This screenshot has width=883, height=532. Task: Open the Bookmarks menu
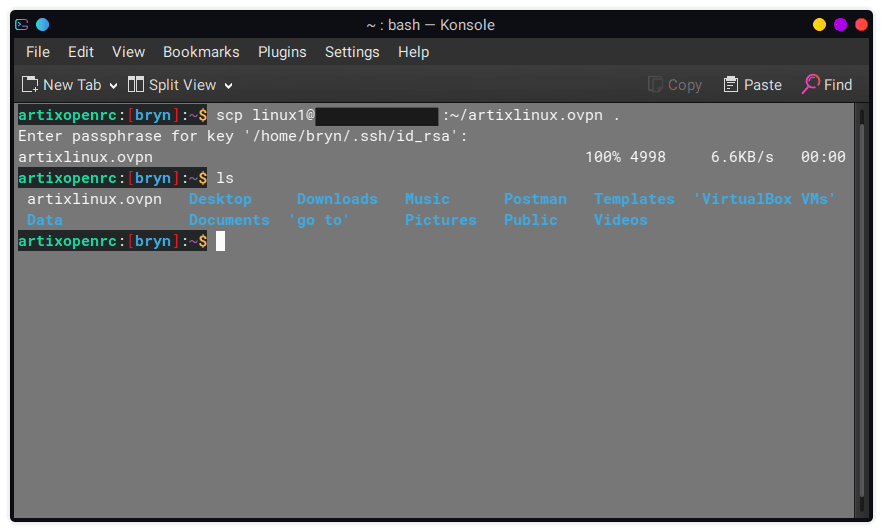click(201, 52)
